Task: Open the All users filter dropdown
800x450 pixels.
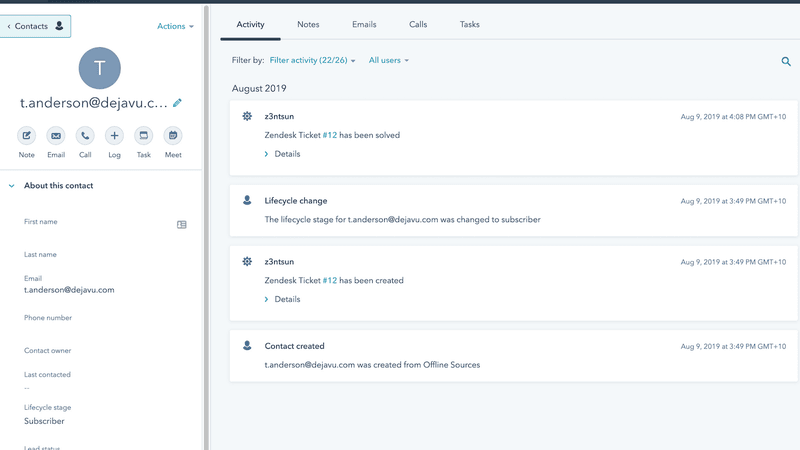Action: (389, 60)
